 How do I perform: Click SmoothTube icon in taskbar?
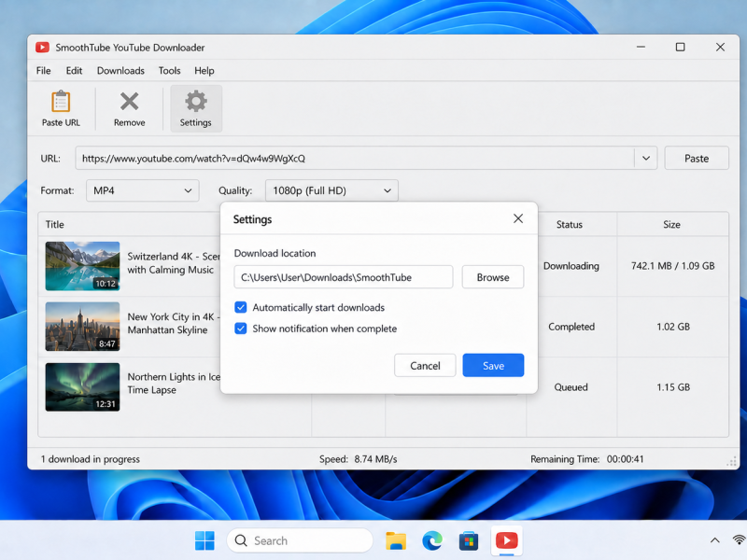click(506, 540)
